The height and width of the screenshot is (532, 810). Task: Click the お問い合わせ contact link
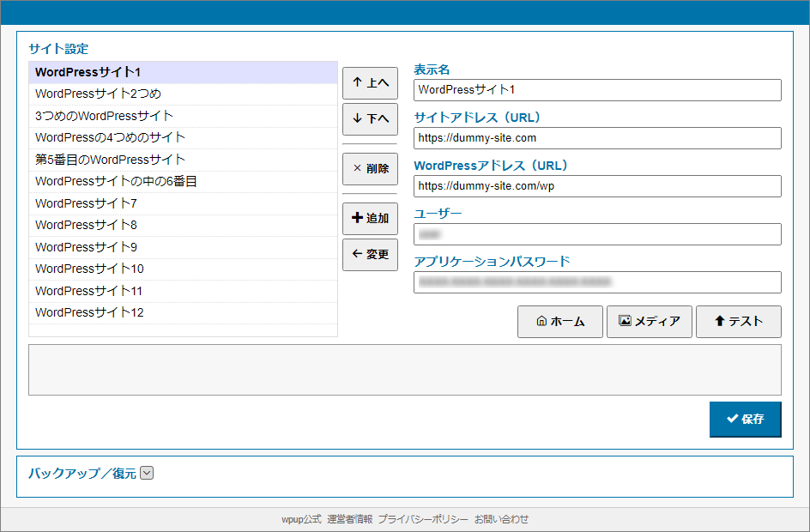pyautogui.click(x=501, y=519)
